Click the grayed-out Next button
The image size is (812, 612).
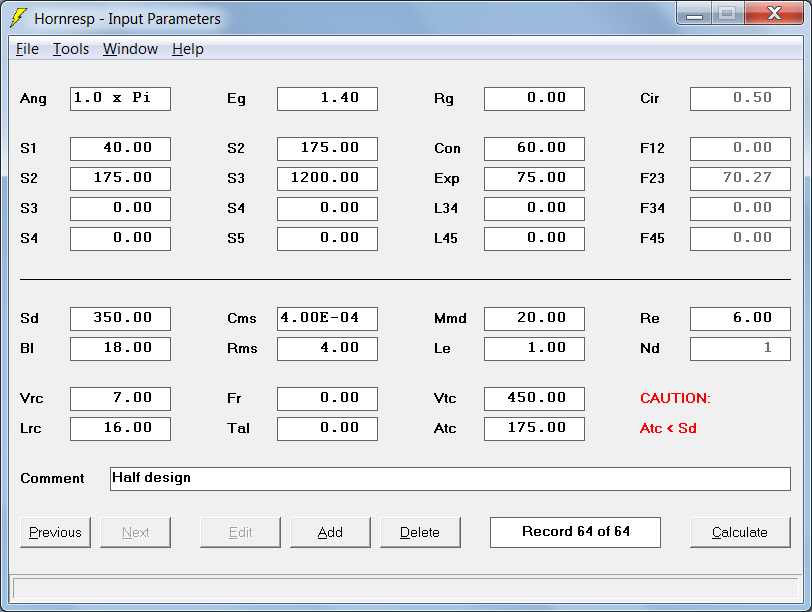click(135, 532)
